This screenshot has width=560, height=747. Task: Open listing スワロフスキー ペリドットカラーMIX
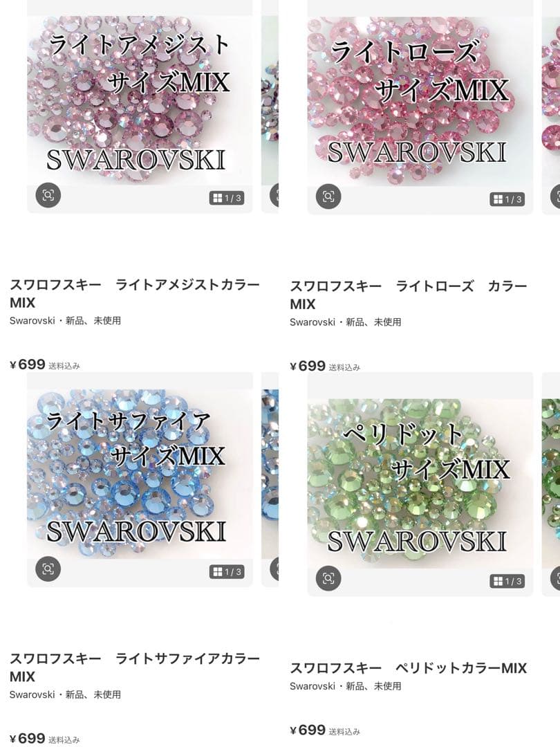409,668
